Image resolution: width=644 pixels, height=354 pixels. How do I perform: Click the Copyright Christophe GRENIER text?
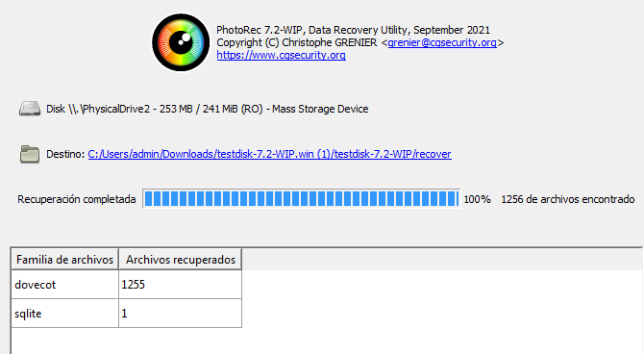(297, 42)
